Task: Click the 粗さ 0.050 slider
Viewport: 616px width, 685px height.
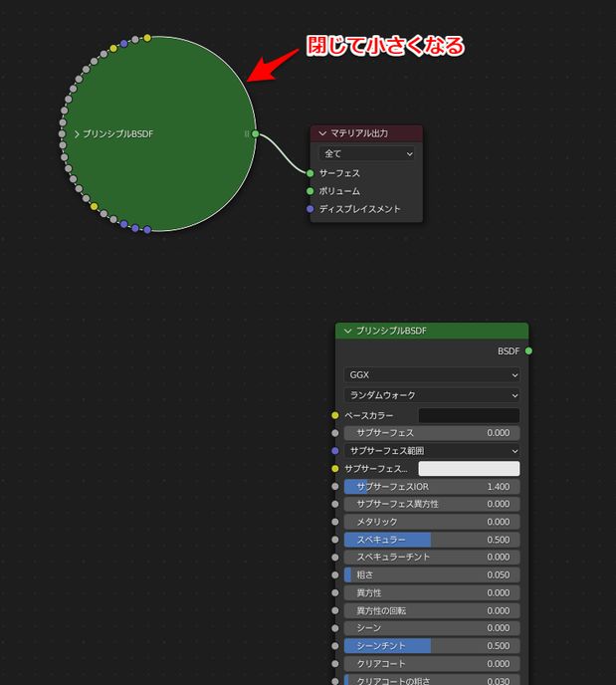Action: click(432, 574)
